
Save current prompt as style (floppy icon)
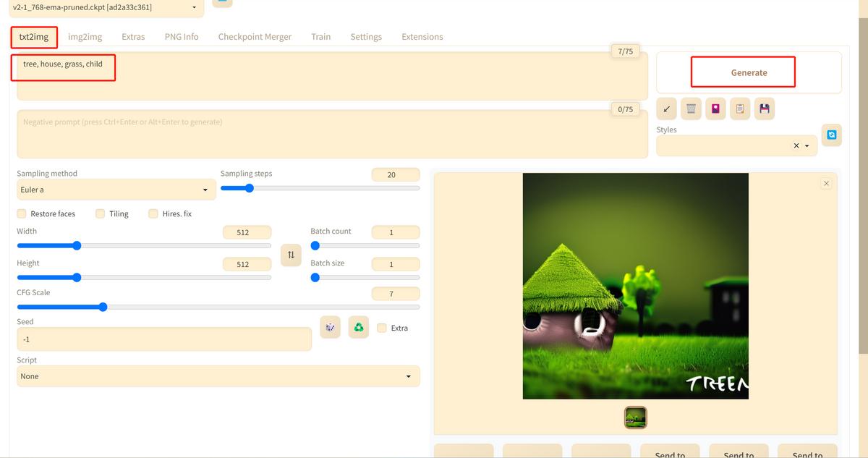765,109
